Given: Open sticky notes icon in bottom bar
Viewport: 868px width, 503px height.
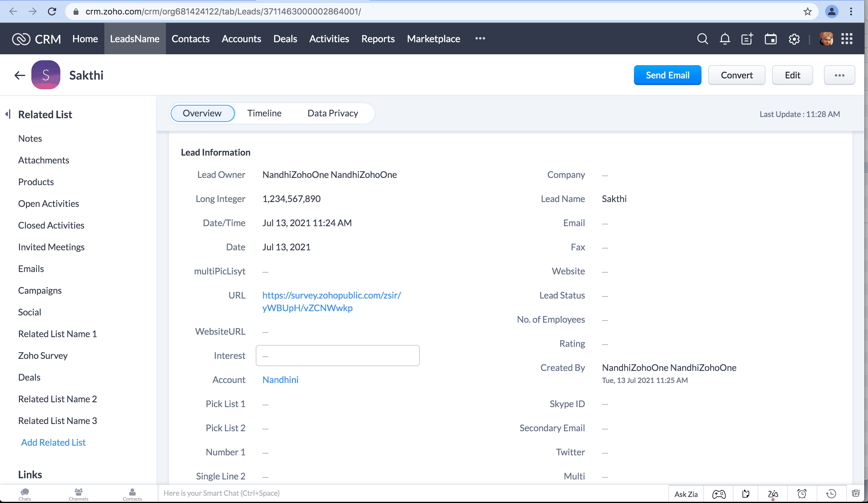Looking at the screenshot, I should pyautogui.click(x=746, y=494).
